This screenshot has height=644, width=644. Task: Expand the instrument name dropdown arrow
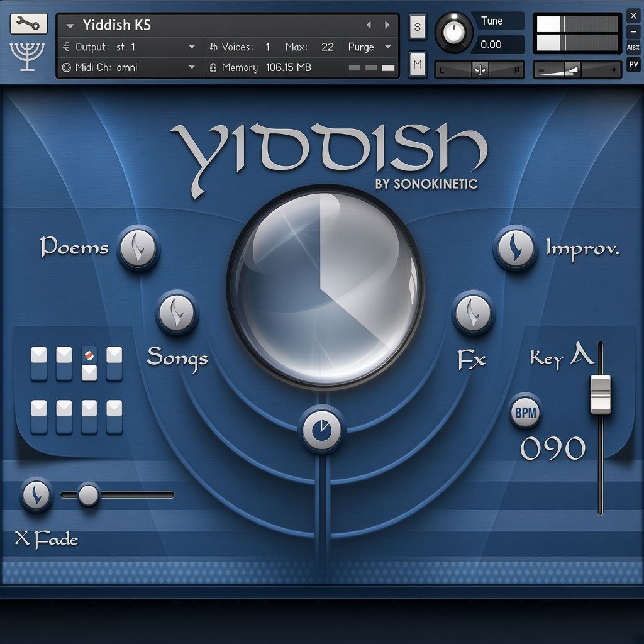(70, 26)
